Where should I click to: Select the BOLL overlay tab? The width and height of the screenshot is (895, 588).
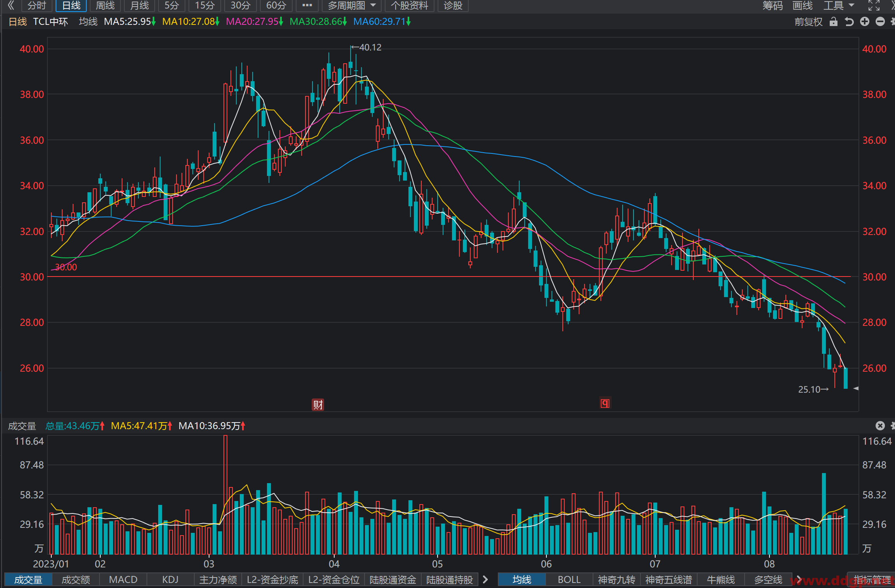[x=569, y=580]
